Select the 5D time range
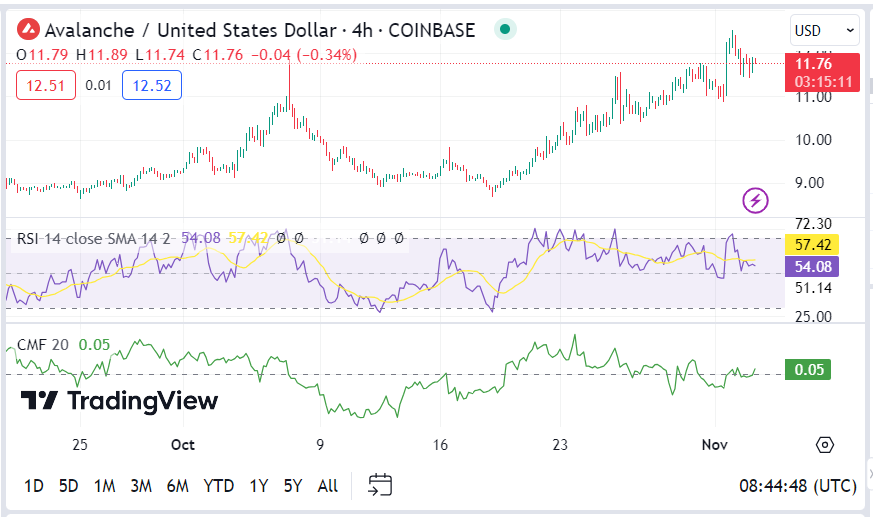Screen dimensions: 873x517 (68, 486)
